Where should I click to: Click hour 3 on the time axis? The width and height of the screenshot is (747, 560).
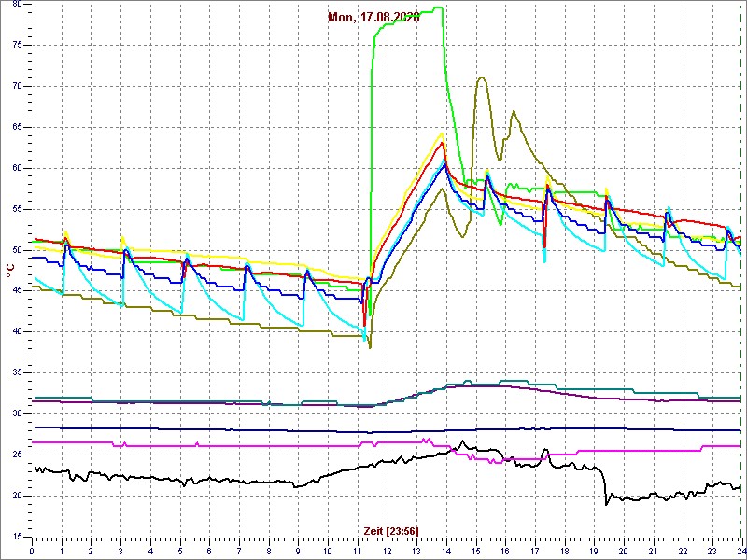[x=120, y=551]
